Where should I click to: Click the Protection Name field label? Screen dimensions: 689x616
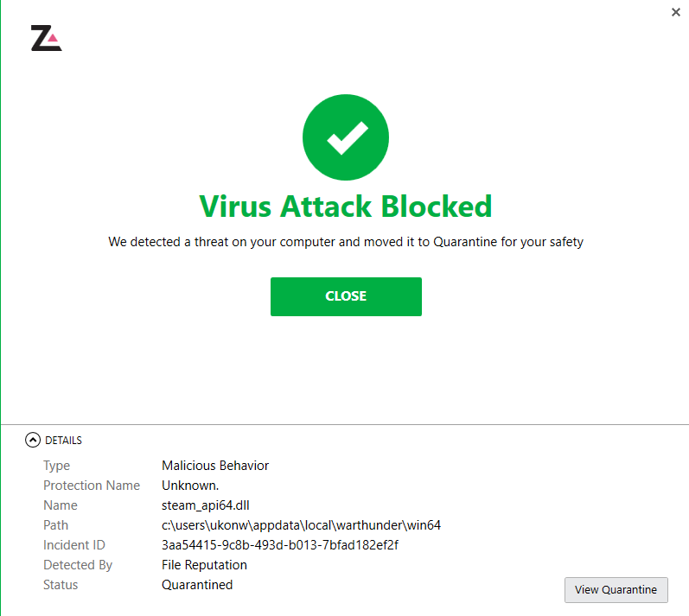pyautogui.click(x=92, y=486)
